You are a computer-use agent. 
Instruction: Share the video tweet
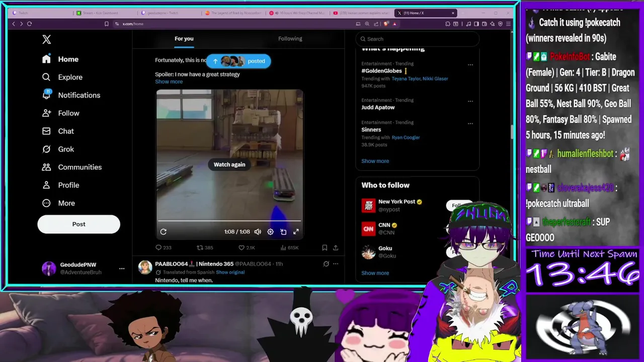point(336,247)
